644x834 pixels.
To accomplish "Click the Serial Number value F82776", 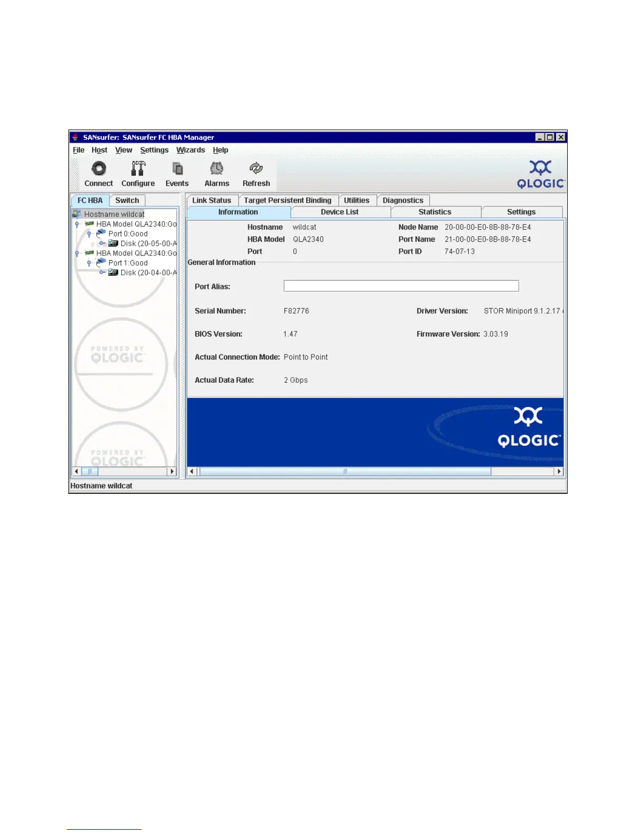I will 296,311.
